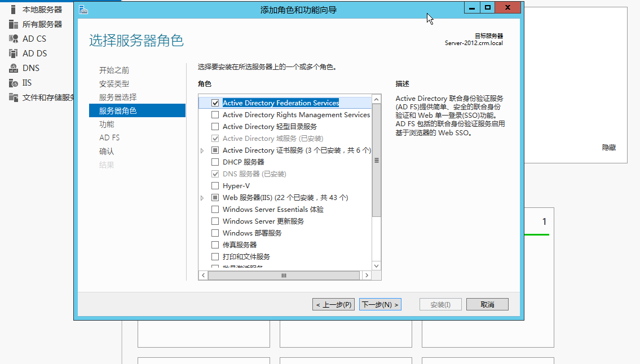640x364 pixels.
Task: Click 下一步(N) button
Action: [x=381, y=304]
